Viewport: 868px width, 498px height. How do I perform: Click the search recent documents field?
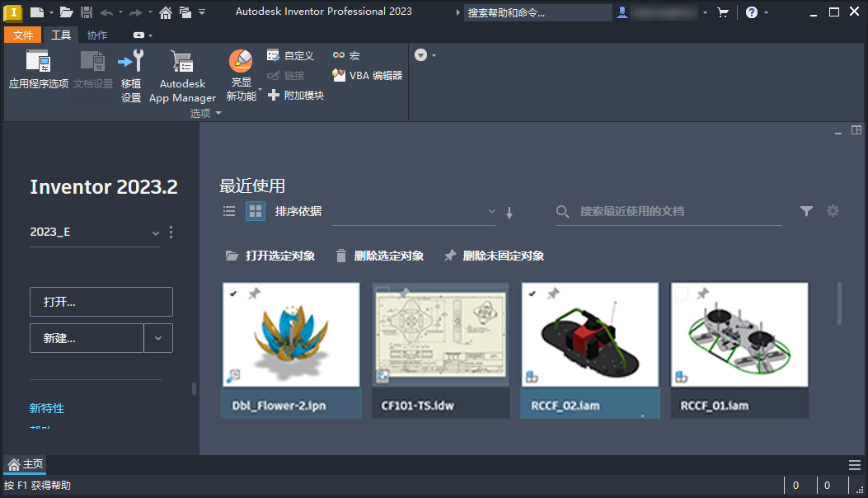668,212
